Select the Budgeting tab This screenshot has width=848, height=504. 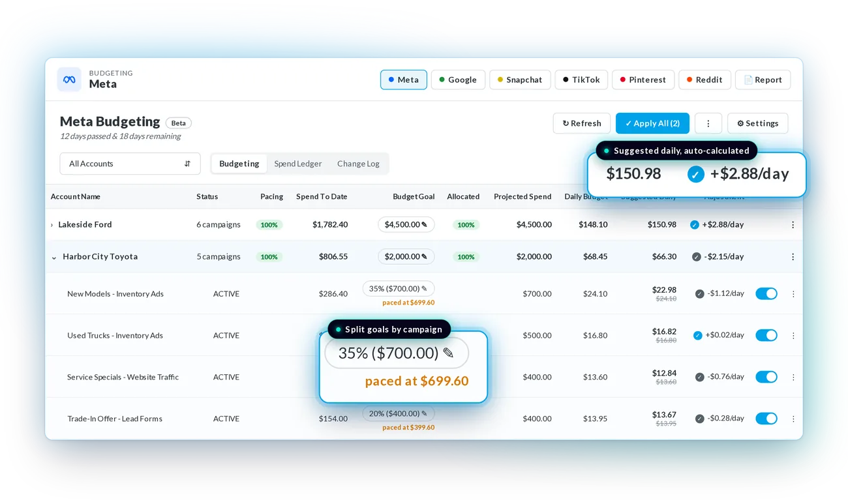239,164
